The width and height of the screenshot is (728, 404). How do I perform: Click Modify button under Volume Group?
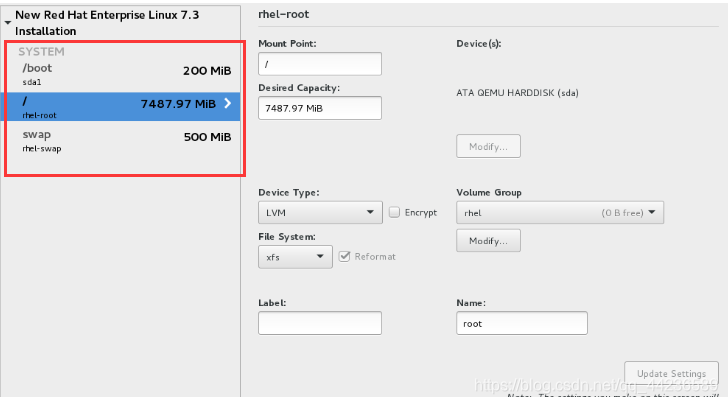pos(488,241)
